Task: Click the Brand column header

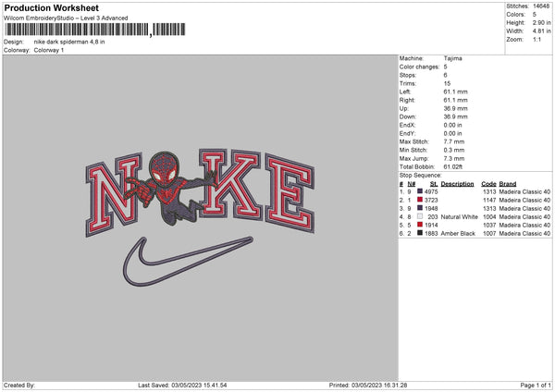Action: (x=508, y=184)
